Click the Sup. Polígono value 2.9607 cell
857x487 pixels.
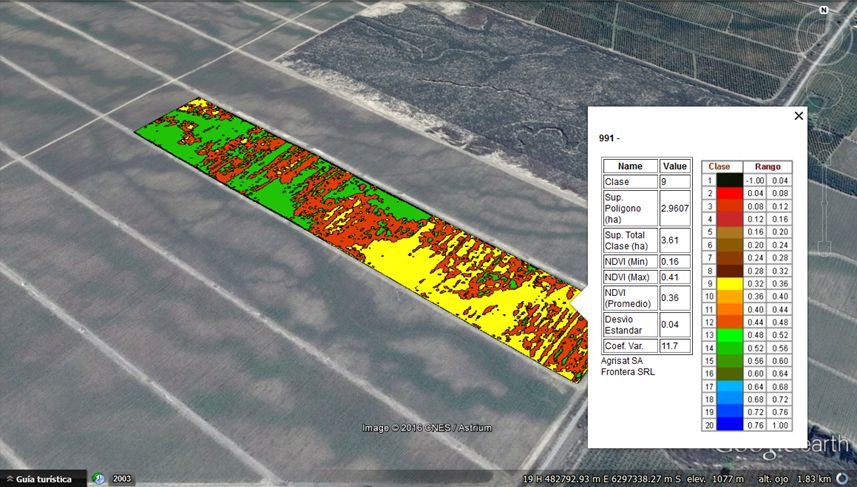671,206
